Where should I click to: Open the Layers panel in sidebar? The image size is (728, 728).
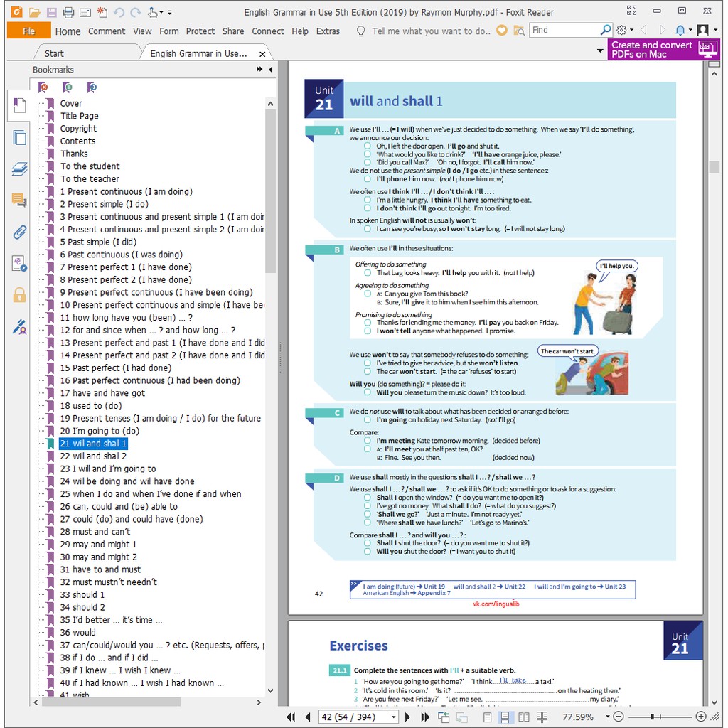pos(19,169)
